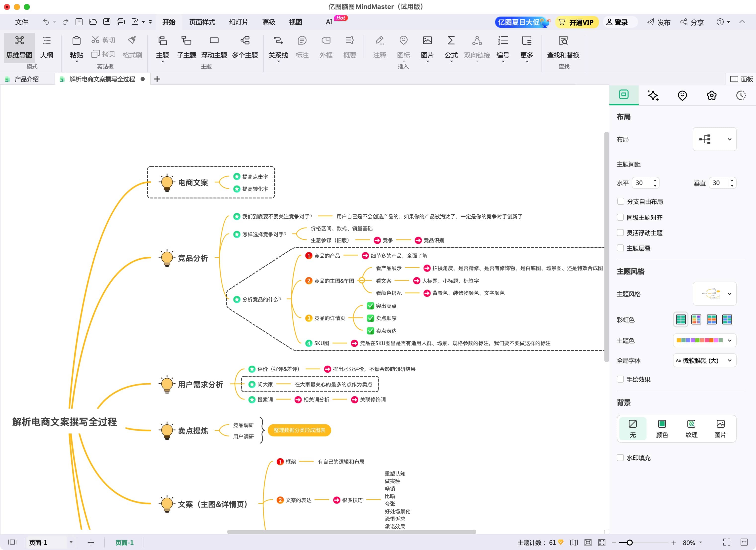The width and height of the screenshot is (756, 550).
Task: Add a Subtopic (子主题)
Action: [x=186, y=47]
